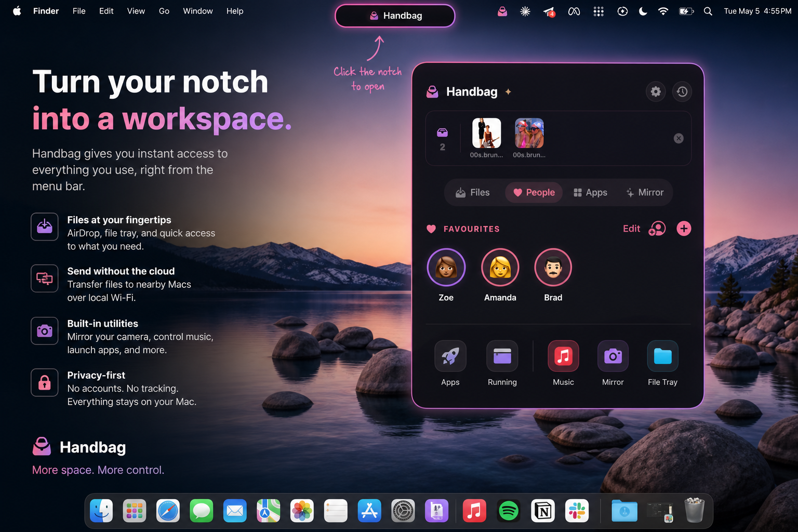Switch to the Apps tab
The width and height of the screenshot is (798, 532).
590,192
